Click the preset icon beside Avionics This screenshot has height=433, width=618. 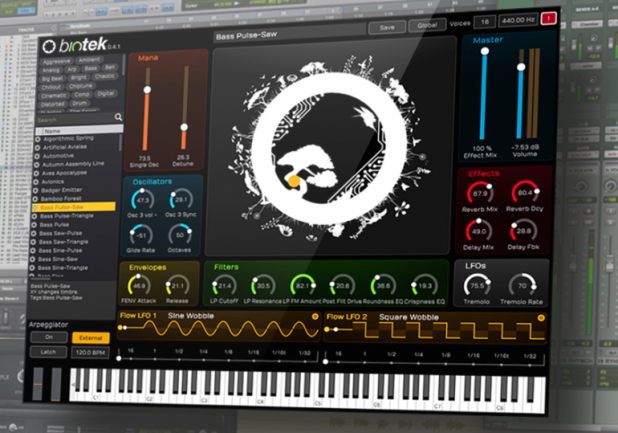[36, 182]
